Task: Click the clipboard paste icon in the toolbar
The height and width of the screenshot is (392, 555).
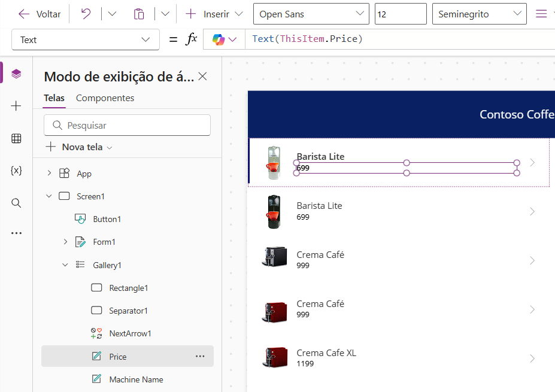Action: click(x=139, y=13)
